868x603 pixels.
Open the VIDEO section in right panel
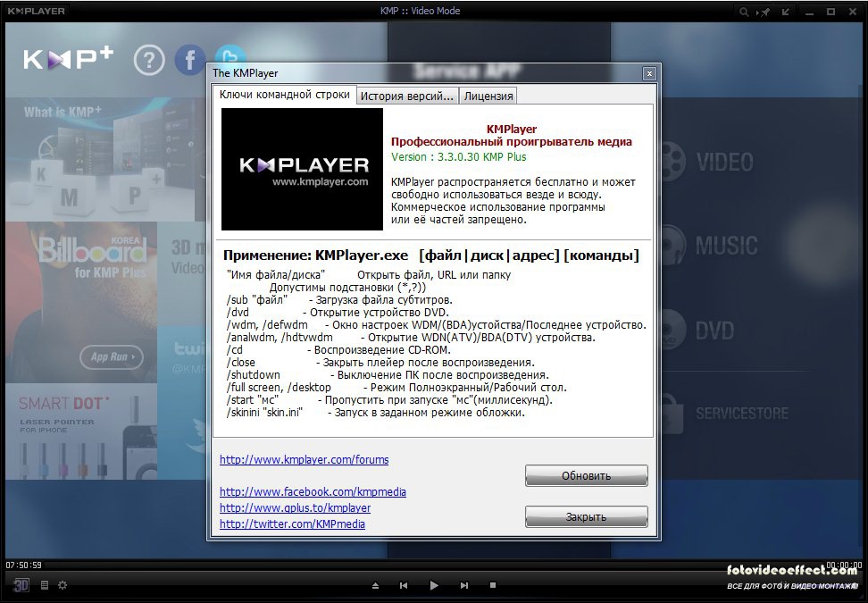click(725, 163)
